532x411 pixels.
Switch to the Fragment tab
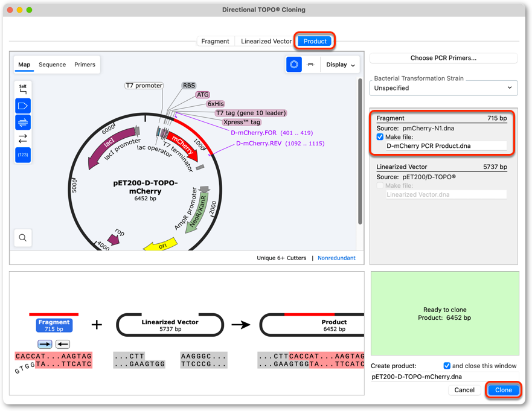pyautogui.click(x=215, y=41)
